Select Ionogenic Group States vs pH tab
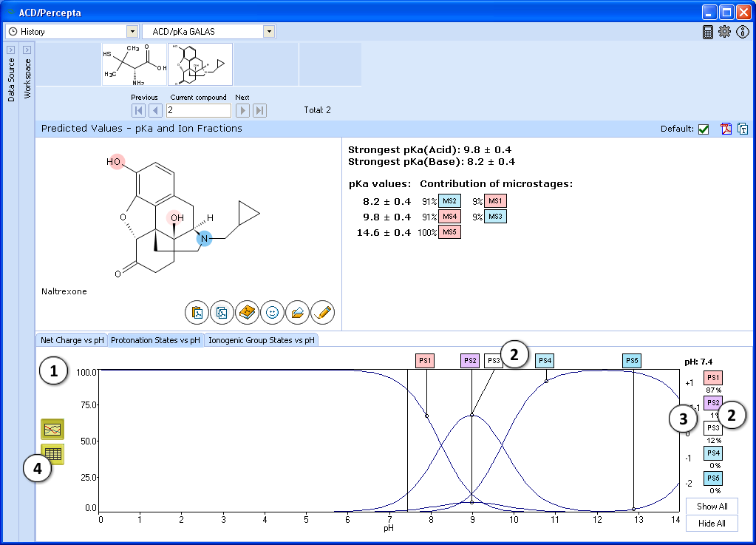Viewport: 756px width, 545px height. (262, 340)
